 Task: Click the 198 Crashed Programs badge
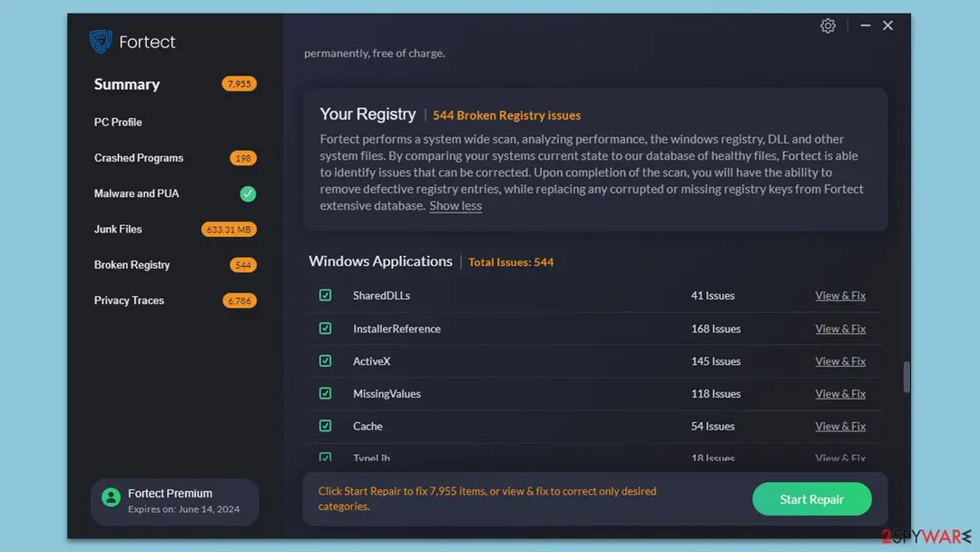[242, 158]
